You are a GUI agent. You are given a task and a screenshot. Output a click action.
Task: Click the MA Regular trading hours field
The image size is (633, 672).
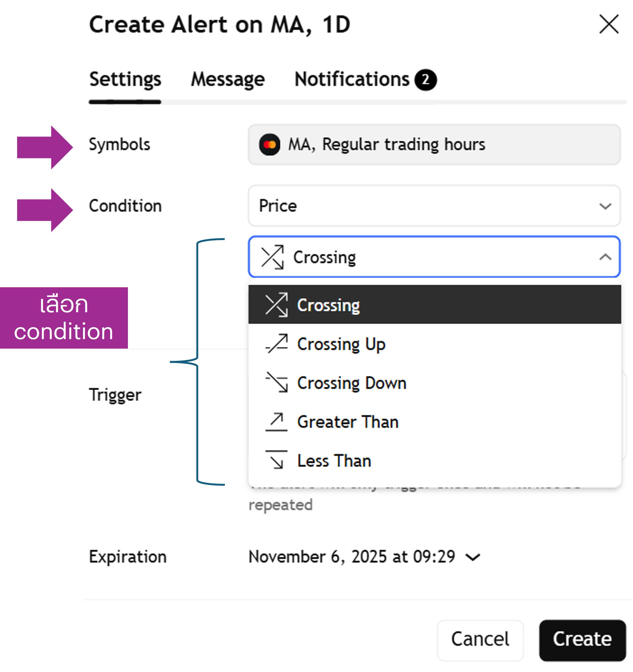pyautogui.click(x=434, y=145)
